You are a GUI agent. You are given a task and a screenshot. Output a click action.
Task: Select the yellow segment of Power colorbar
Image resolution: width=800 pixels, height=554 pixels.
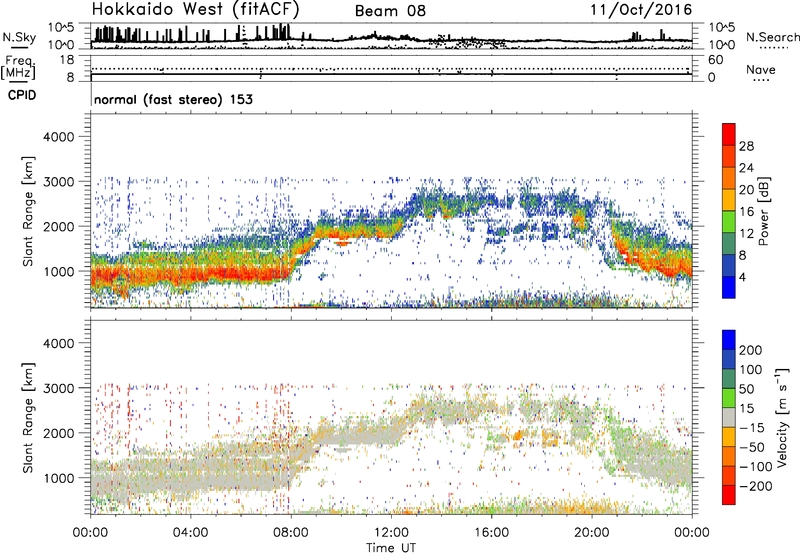click(x=729, y=199)
